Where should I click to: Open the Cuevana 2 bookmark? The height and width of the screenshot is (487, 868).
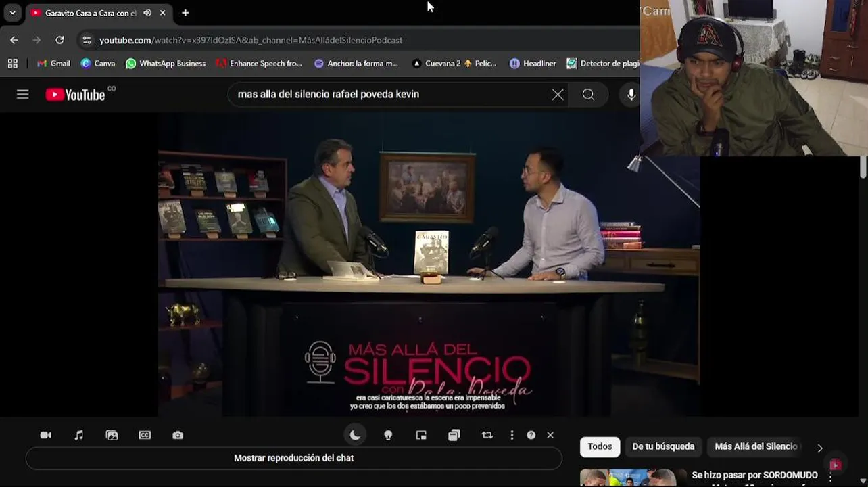[454, 64]
